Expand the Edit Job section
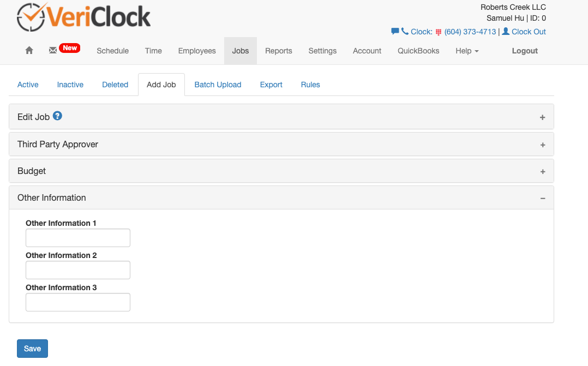This screenshot has width=588, height=366. 542,117
